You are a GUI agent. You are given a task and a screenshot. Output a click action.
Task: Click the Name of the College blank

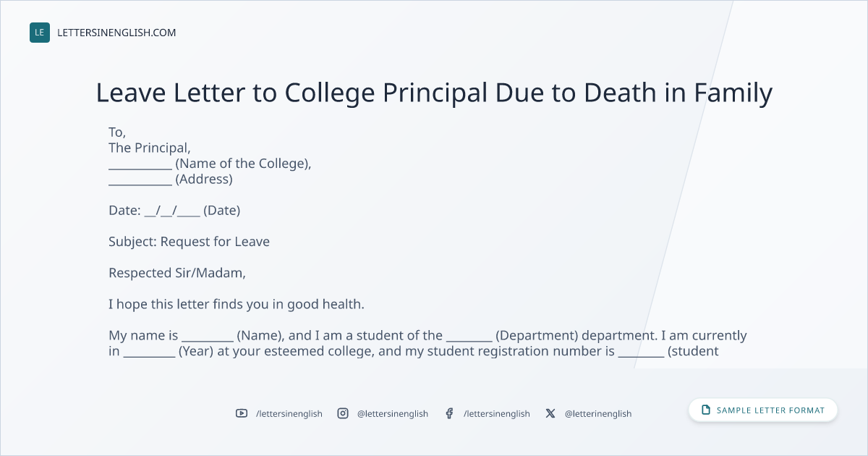click(140, 166)
